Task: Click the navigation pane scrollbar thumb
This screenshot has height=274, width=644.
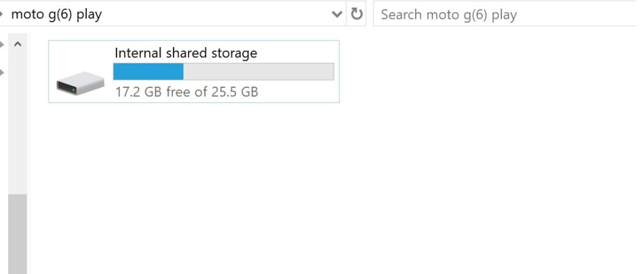Action: [18, 234]
